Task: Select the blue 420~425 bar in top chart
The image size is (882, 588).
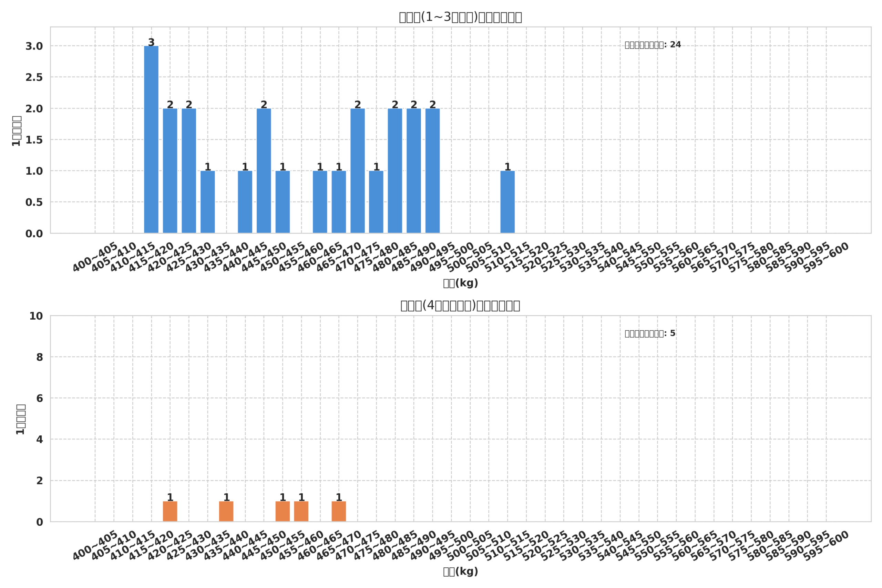Action: coord(170,171)
